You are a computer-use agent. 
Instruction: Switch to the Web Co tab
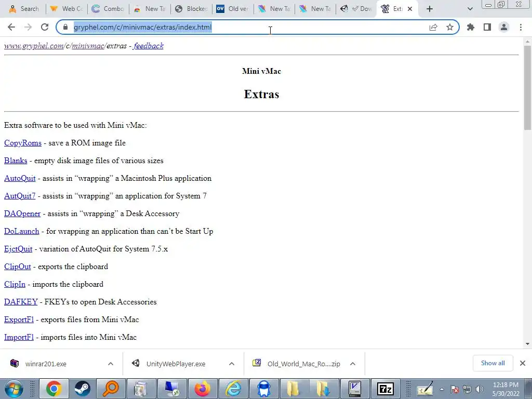66,9
